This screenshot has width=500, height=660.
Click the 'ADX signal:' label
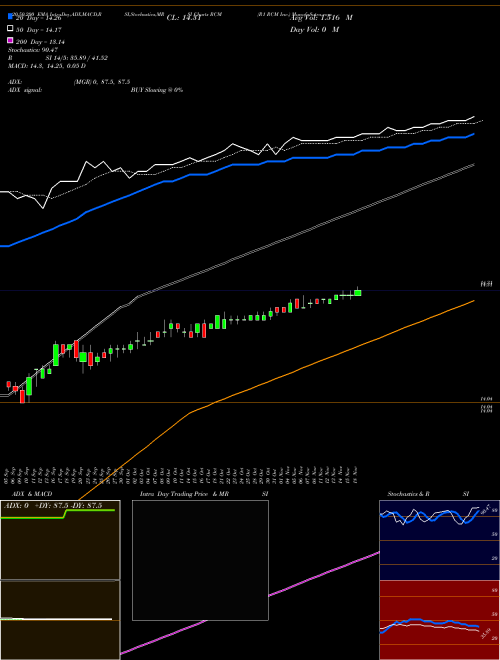25,90
